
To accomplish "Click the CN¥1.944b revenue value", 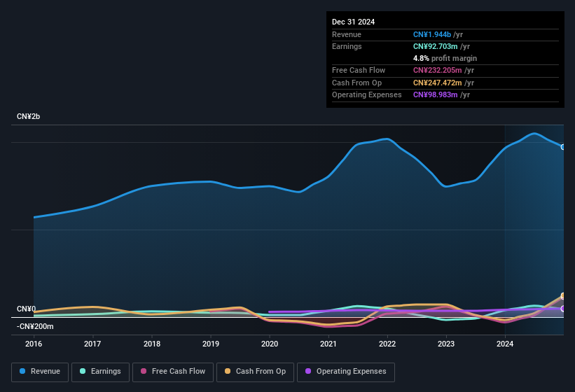I will 432,34.
